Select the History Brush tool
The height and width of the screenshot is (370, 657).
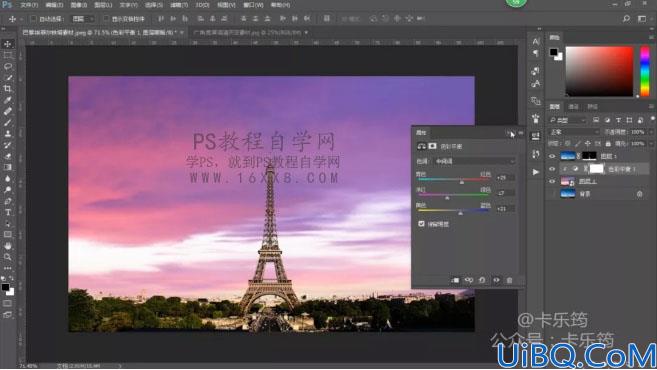click(x=8, y=145)
